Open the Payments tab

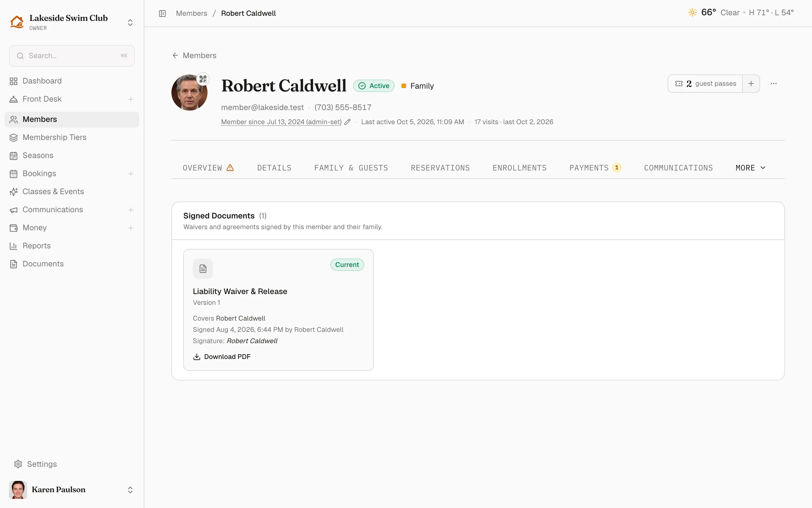[x=595, y=168]
